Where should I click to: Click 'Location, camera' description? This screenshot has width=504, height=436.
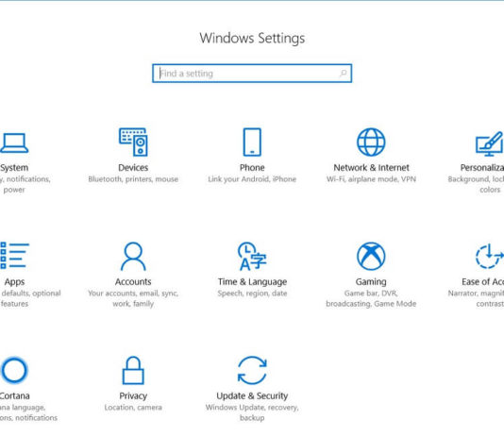tap(133, 408)
